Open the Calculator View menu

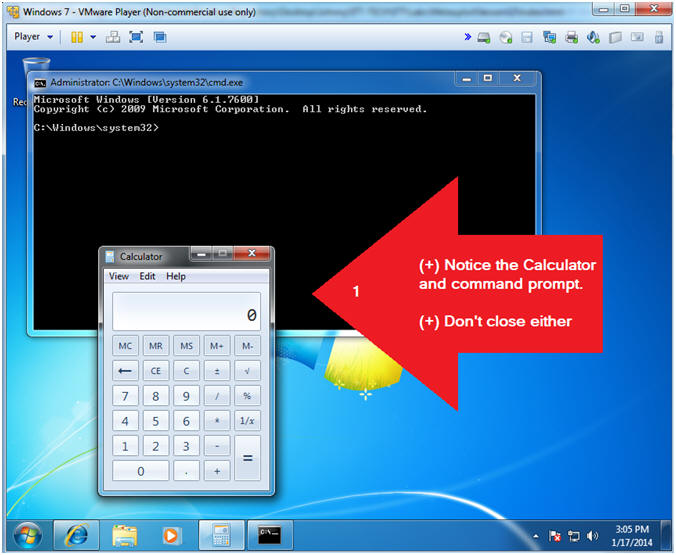(x=119, y=276)
